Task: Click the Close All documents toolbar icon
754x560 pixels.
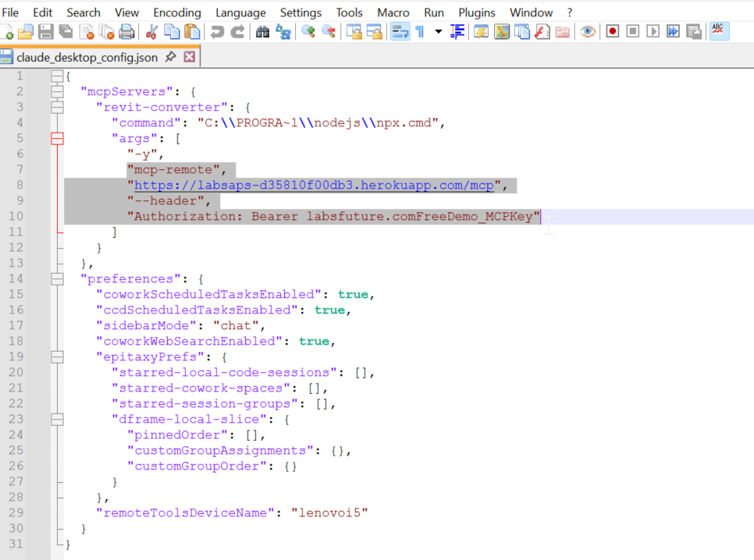Action: 106,32
